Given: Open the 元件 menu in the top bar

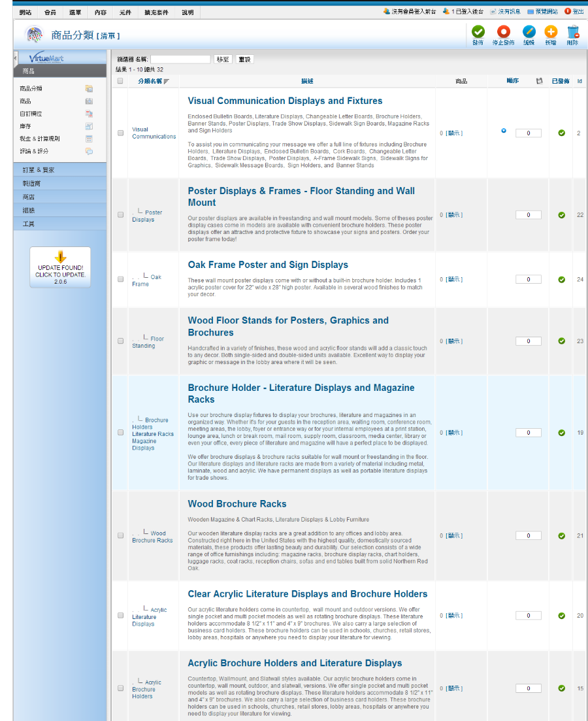Looking at the screenshot, I should tap(125, 12).
